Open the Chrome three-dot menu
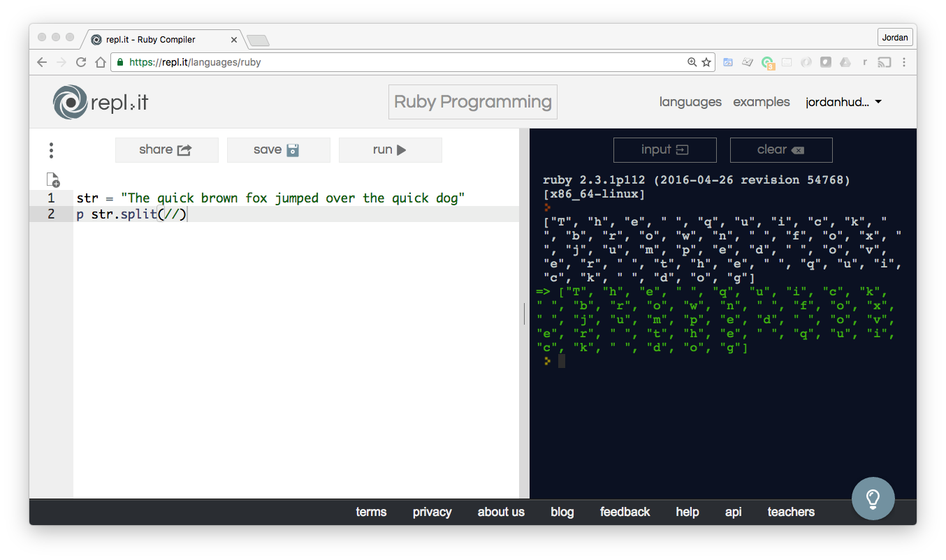The height and width of the screenshot is (560, 946). point(905,62)
